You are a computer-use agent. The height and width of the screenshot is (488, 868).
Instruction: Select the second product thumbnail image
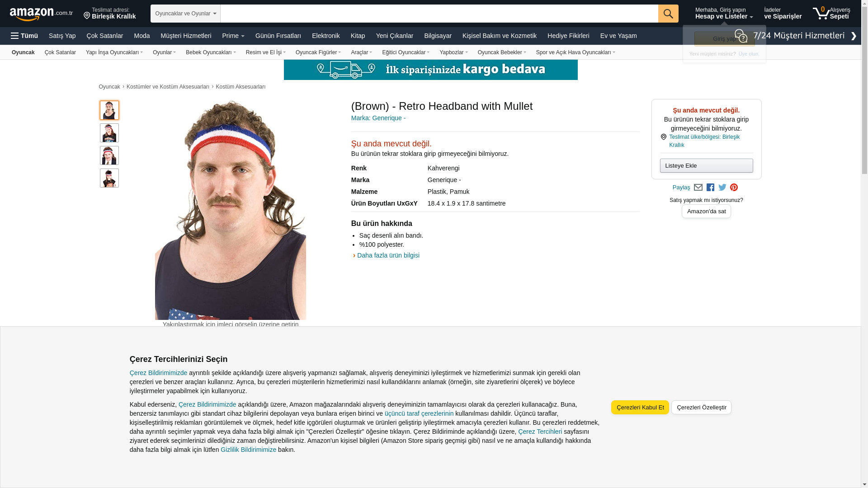[109, 133]
